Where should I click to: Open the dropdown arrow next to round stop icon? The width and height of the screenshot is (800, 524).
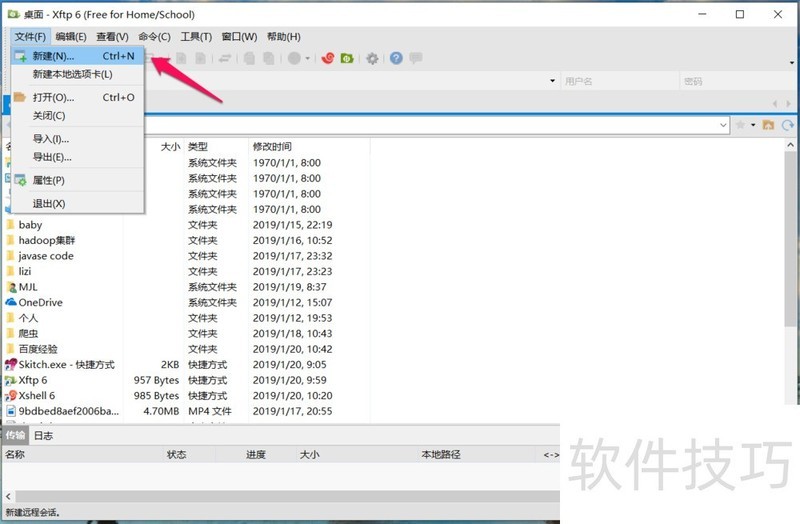[308, 59]
